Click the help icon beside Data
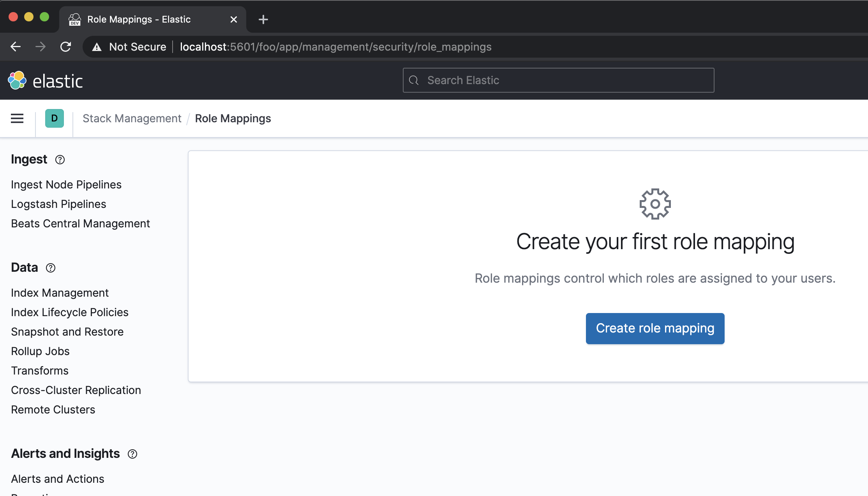The height and width of the screenshot is (496, 868). pos(51,268)
